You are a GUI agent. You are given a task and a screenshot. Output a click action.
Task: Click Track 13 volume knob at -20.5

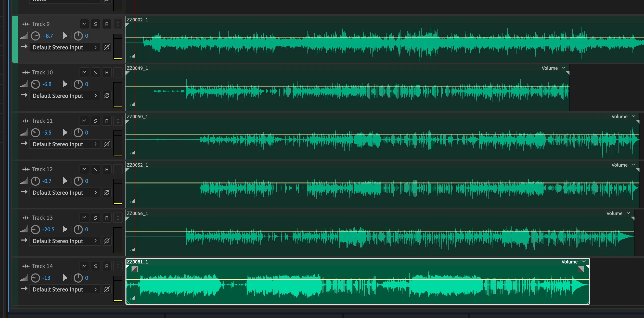[35, 229]
